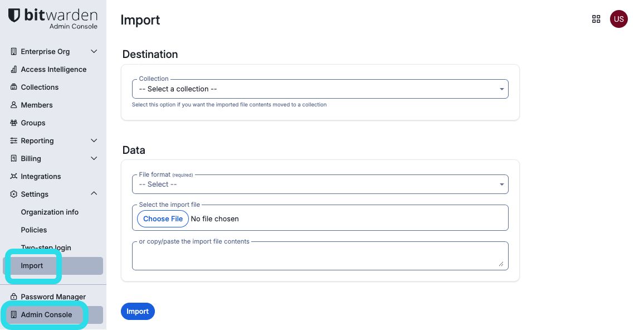Click inside the copy/paste import contents field

pyautogui.click(x=320, y=255)
